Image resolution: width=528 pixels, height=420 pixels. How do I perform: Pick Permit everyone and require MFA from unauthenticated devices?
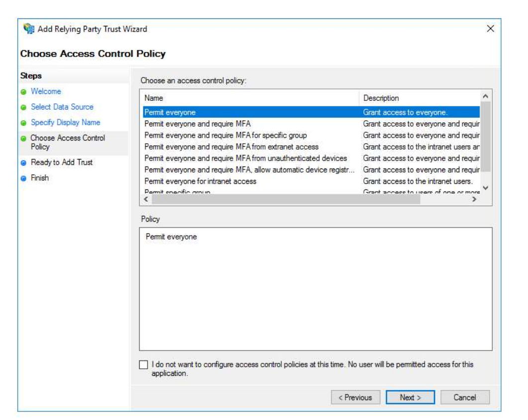(245, 158)
